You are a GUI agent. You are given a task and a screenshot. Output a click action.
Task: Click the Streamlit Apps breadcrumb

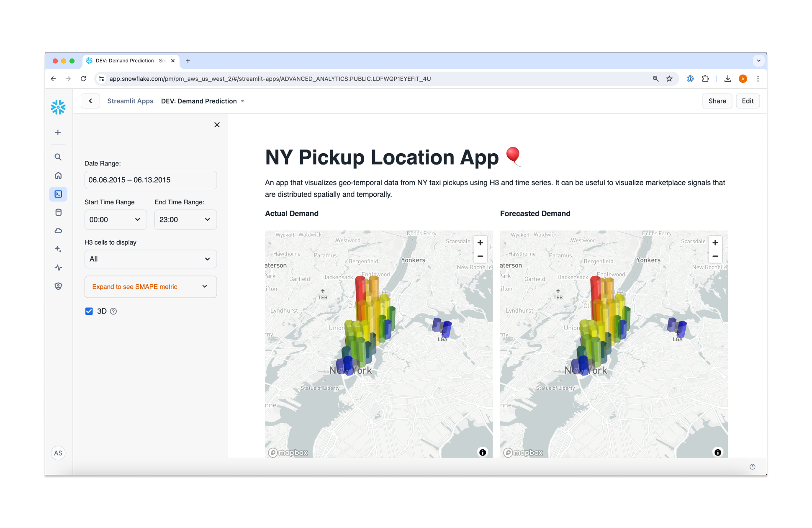pyautogui.click(x=130, y=101)
